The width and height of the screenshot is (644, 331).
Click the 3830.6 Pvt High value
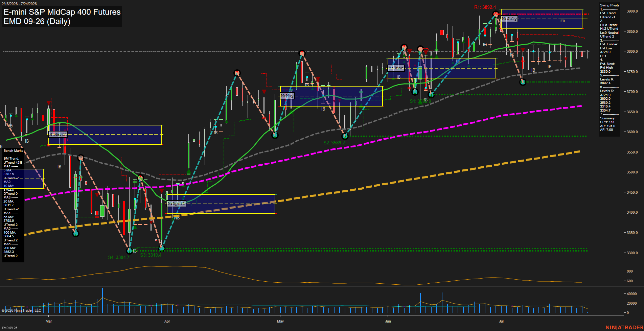pos(605,72)
